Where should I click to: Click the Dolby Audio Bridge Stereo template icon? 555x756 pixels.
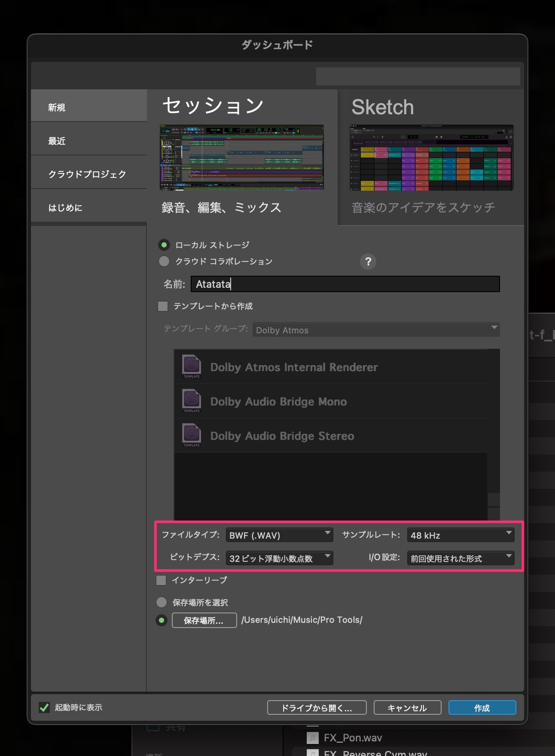(192, 435)
